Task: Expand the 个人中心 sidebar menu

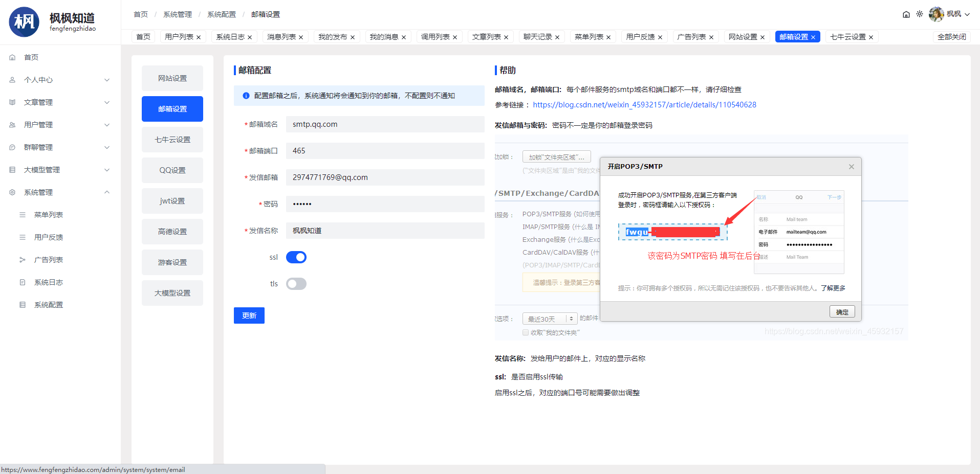Action: 60,80
